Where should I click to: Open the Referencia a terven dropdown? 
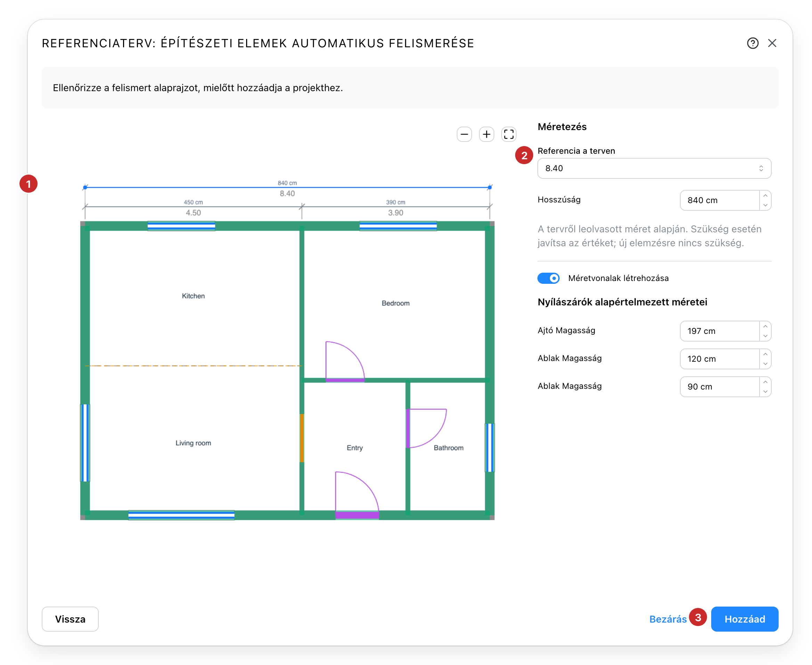click(x=654, y=169)
